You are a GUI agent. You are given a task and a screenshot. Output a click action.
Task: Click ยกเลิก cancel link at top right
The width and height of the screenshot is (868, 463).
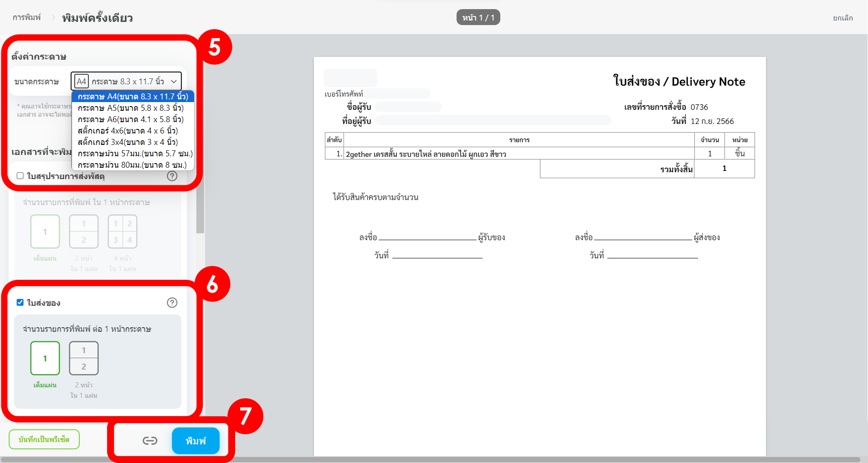pyautogui.click(x=842, y=18)
